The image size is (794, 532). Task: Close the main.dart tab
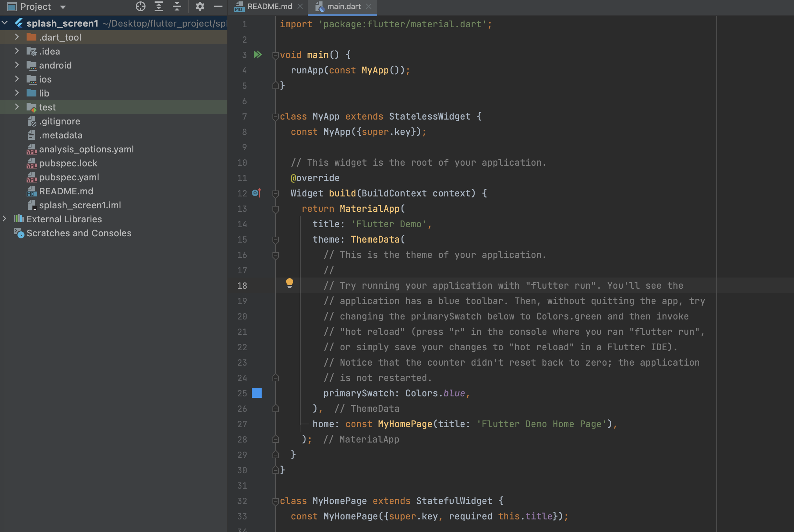(369, 6)
